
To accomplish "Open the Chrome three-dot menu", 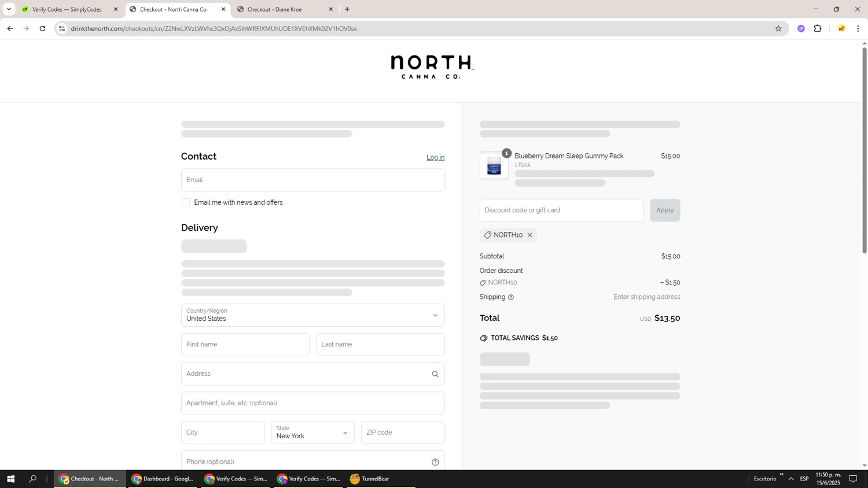I will [858, 28].
